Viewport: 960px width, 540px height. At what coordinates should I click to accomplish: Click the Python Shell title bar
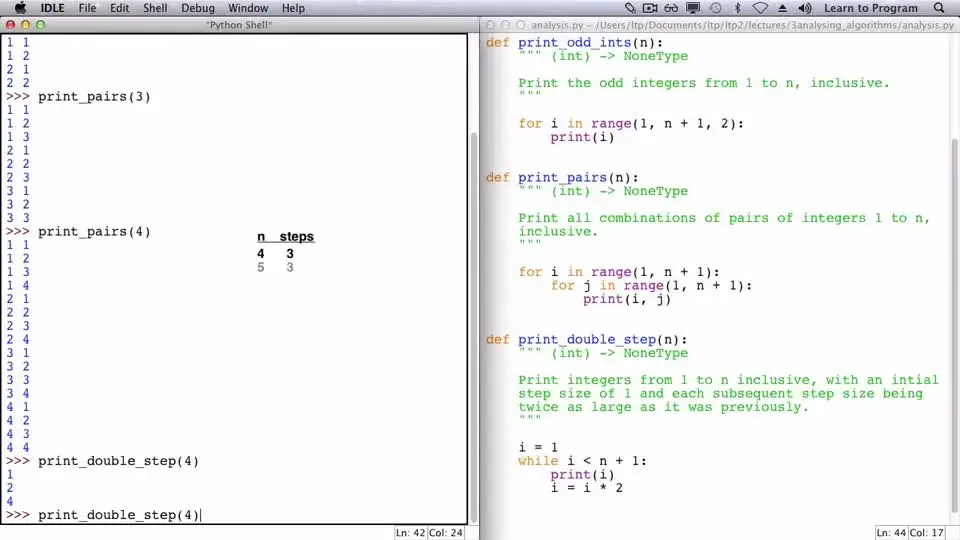pos(239,25)
